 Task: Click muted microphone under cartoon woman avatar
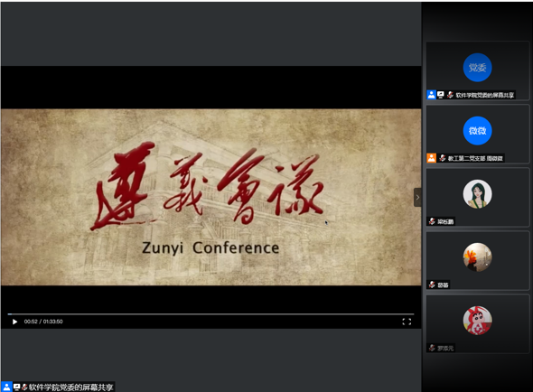(432, 221)
